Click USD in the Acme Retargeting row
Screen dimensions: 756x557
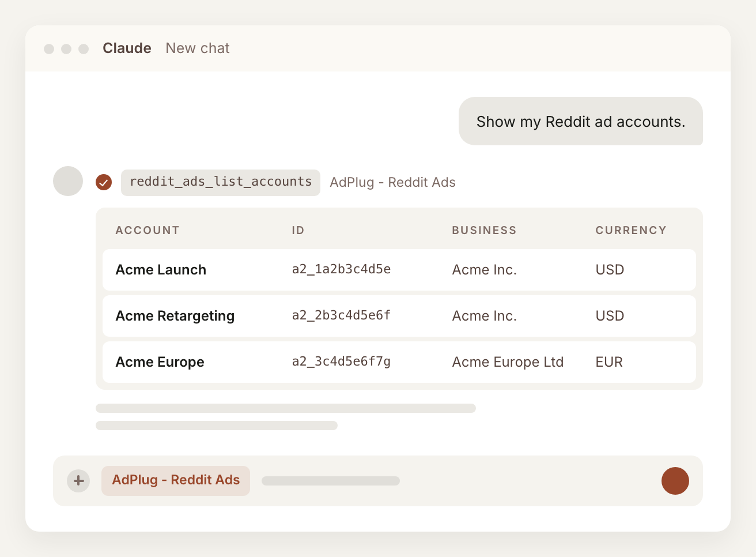(x=610, y=316)
